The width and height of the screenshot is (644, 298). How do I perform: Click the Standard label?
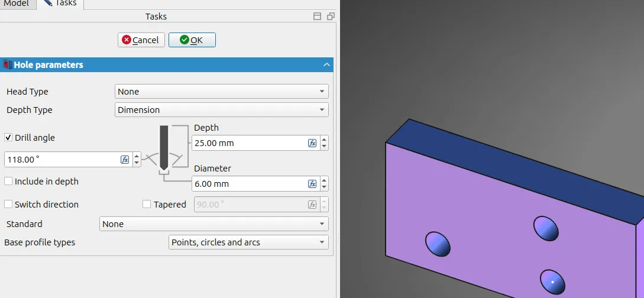coord(24,224)
